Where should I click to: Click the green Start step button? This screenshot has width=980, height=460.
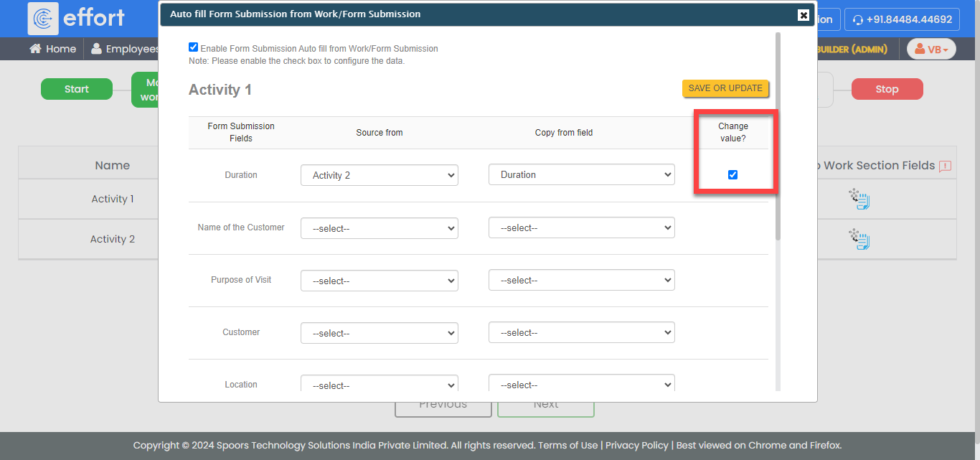[77, 89]
